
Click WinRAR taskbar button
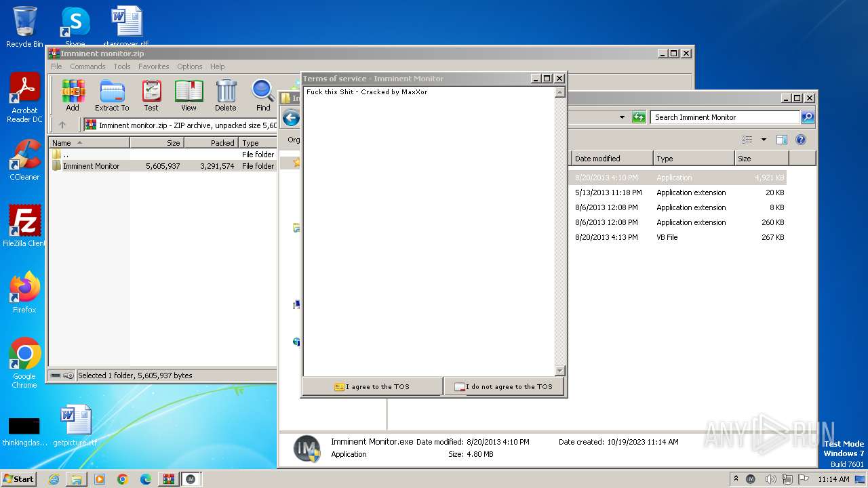point(168,479)
